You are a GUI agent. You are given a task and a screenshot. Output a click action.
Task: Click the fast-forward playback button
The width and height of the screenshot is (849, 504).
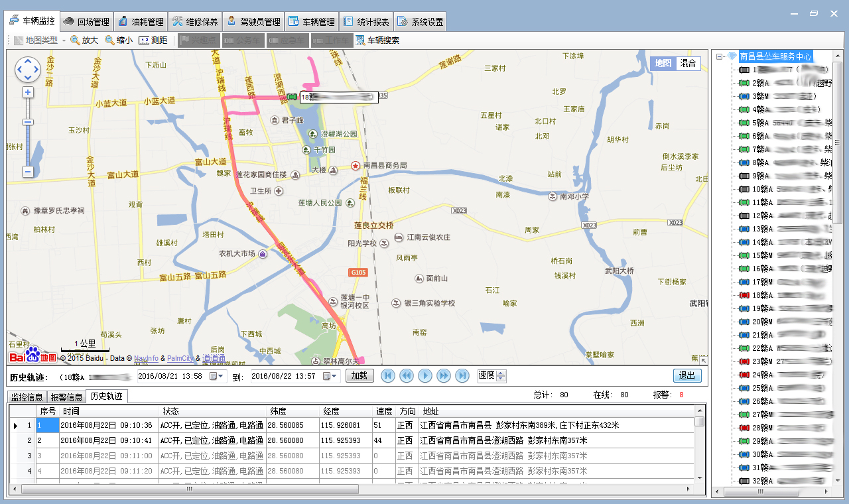pyautogui.click(x=444, y=376)
